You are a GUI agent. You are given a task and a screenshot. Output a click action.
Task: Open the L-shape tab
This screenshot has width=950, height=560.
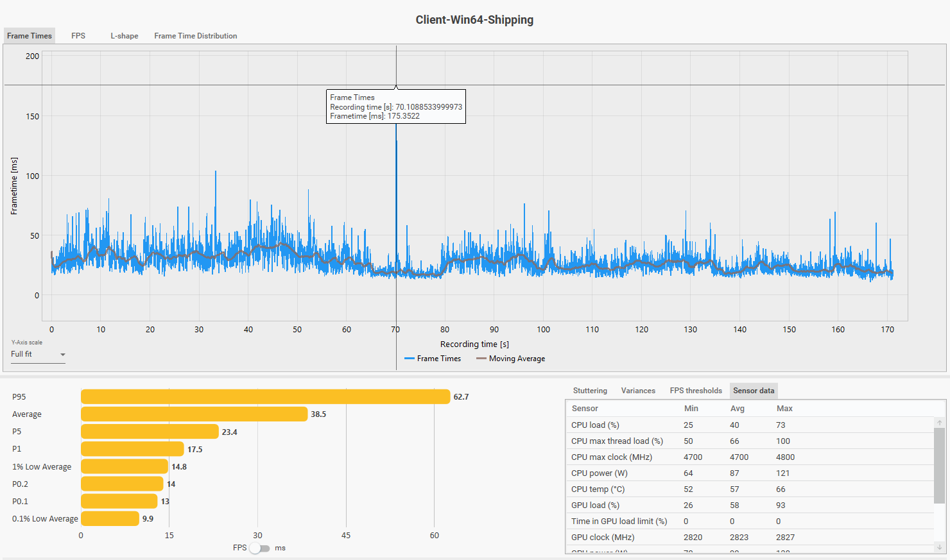click(x=124, y=36)
